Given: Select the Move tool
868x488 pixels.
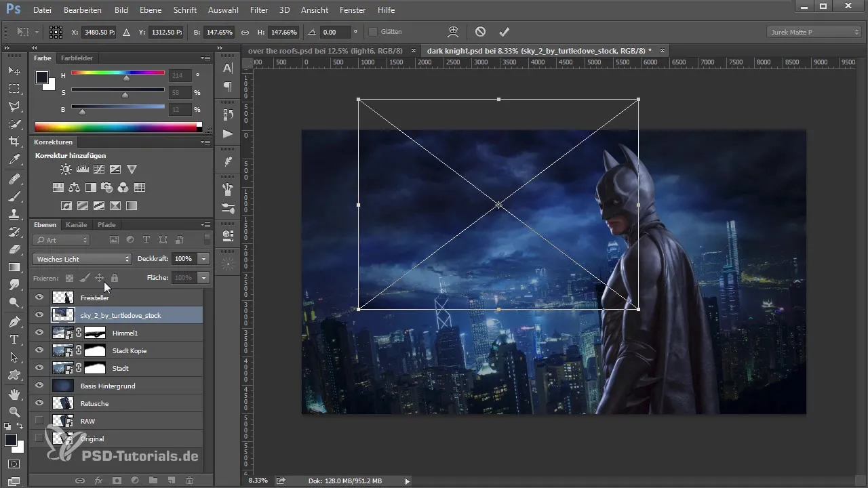Looking at the screenshot, I should [14, 70].
